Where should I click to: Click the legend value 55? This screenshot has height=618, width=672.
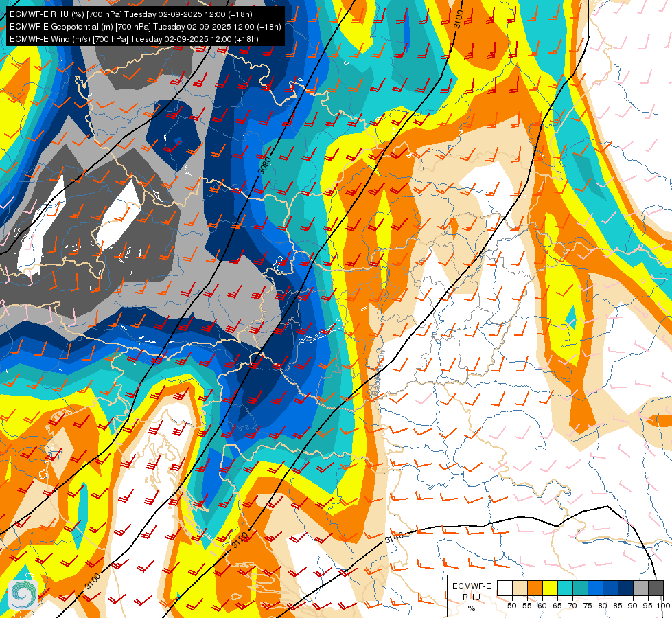click(x=526, y=606)
